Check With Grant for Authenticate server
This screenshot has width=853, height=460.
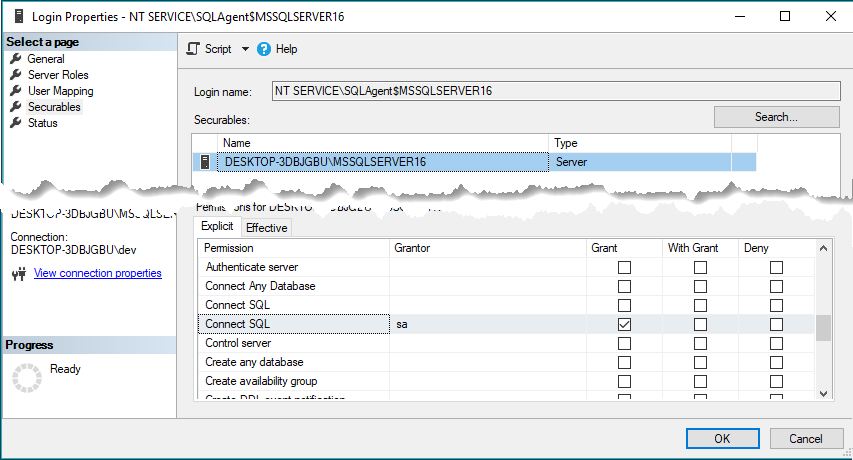tap(701, 268)
